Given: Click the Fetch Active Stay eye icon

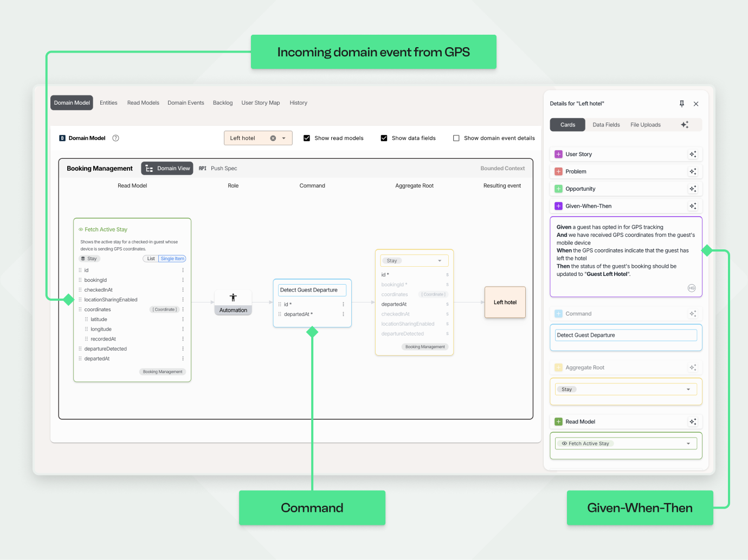Looking at the screenshot, I should point(81,229).
